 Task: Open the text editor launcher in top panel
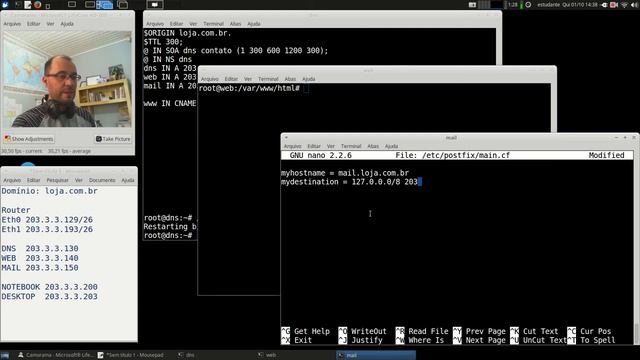pyautogui.click(x=28, y=5)
